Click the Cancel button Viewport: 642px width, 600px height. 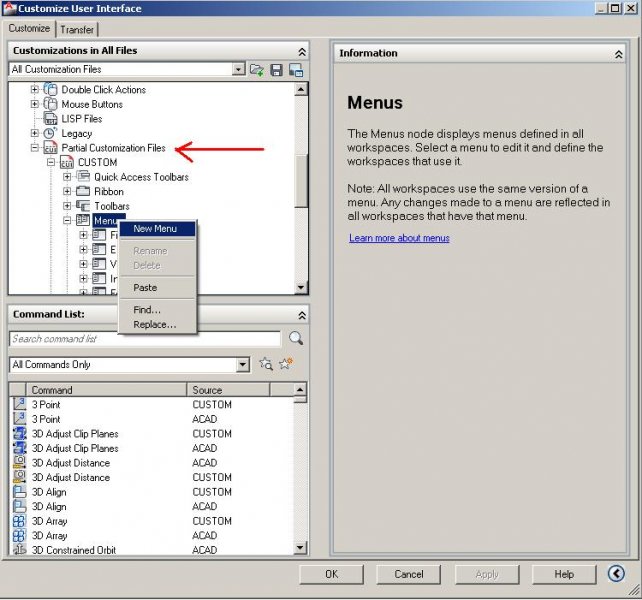(x=408, y=574)
